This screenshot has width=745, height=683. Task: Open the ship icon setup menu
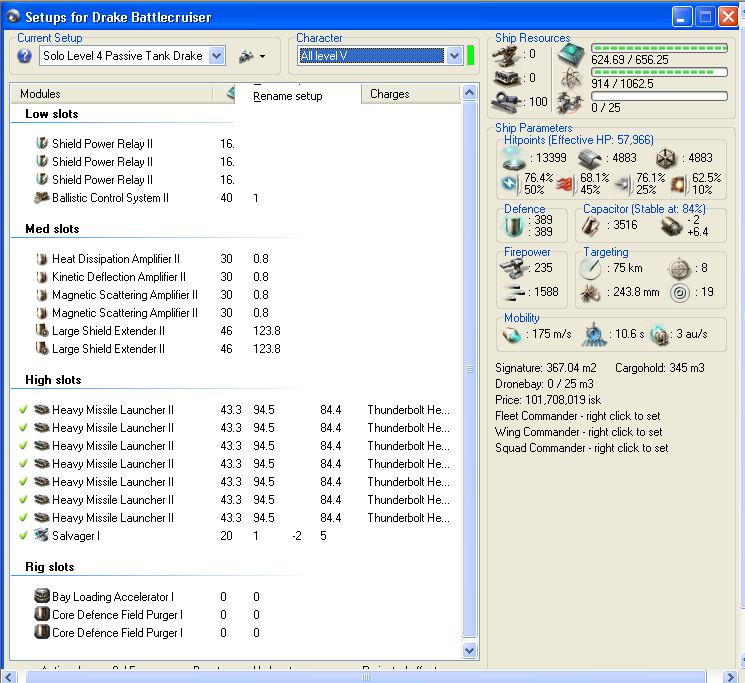[252, 56]
